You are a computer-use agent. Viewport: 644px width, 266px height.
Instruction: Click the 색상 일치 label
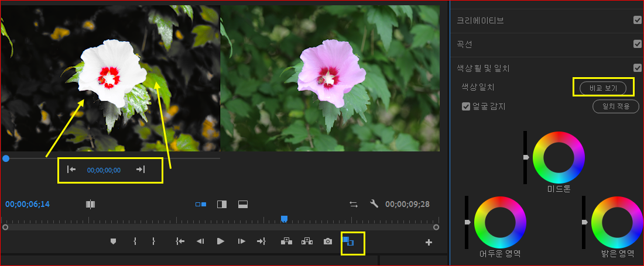[479, 87]
